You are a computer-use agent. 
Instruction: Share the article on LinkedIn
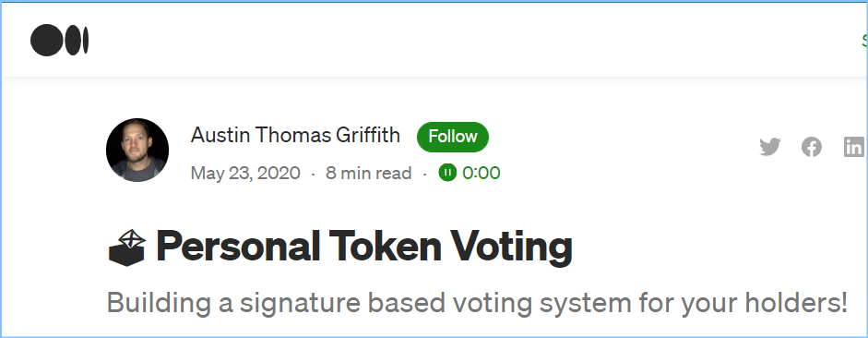(x=854, y=148)
